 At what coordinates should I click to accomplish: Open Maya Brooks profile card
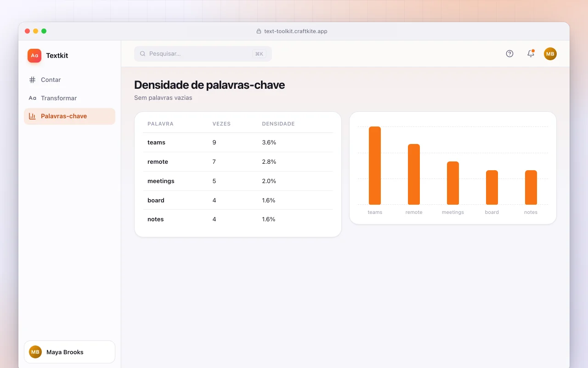[x=69, y=352]
